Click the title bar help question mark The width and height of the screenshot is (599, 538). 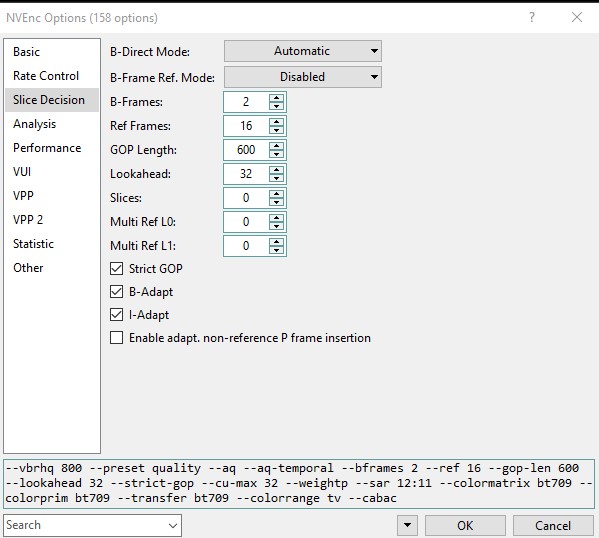tap(532, 17)
